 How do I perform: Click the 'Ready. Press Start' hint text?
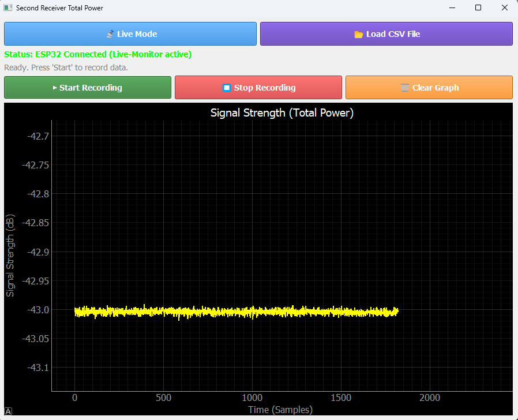point(66,67)
